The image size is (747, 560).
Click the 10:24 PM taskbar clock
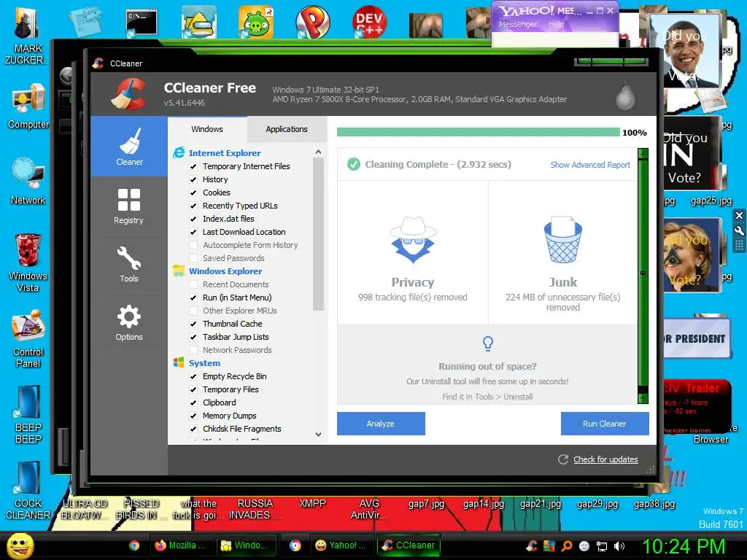click(x=684, y=546)
